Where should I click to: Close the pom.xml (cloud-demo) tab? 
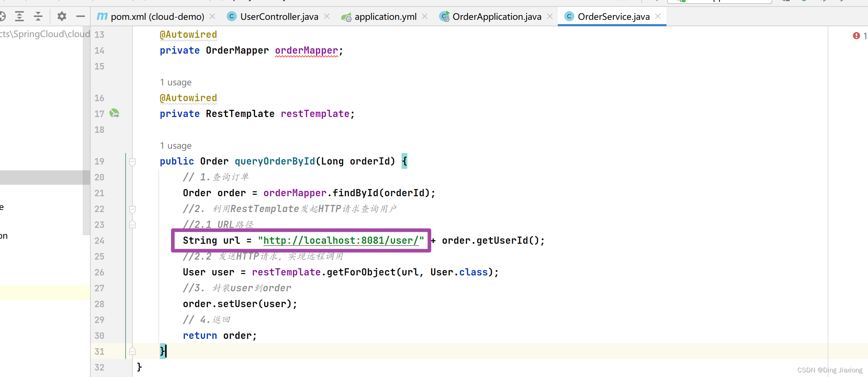tap(212, 17)
